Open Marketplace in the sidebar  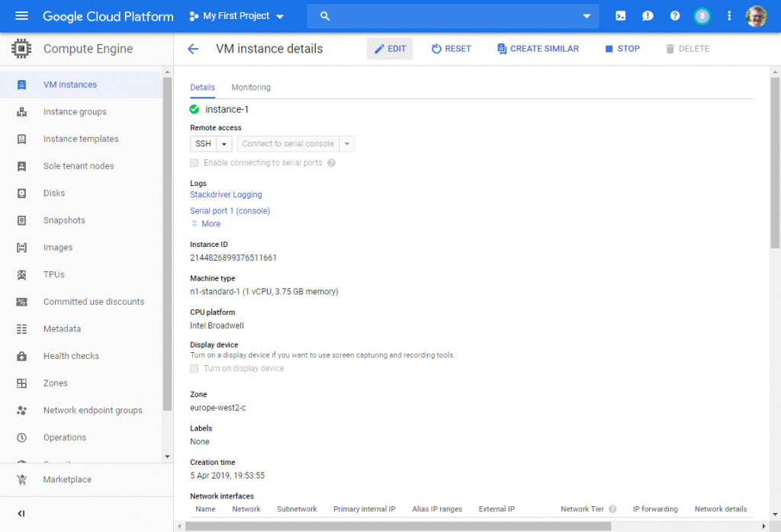[x=67, y=479]
